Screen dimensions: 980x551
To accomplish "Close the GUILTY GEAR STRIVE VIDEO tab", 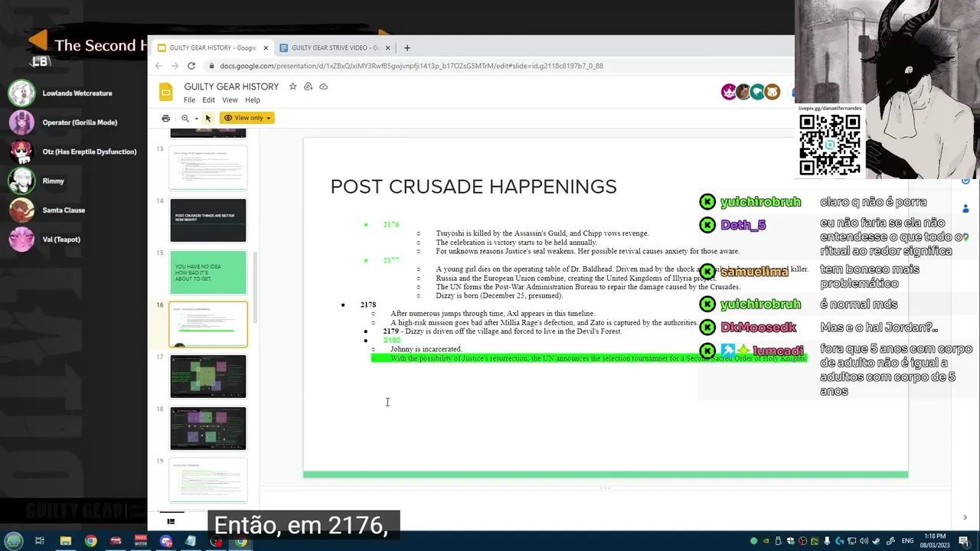I will (x=387, y=47).
